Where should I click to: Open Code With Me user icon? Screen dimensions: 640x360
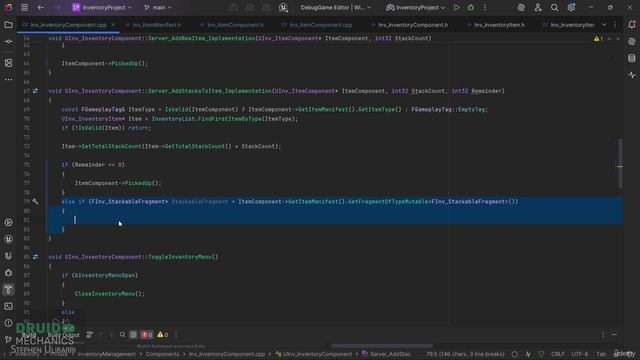point(538,7)
